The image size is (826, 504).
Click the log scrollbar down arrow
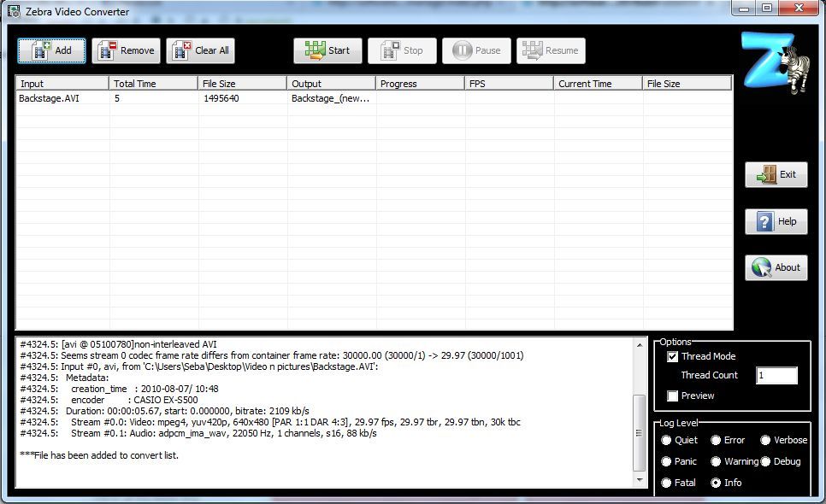pyautogui.click(x=640, y=480)
